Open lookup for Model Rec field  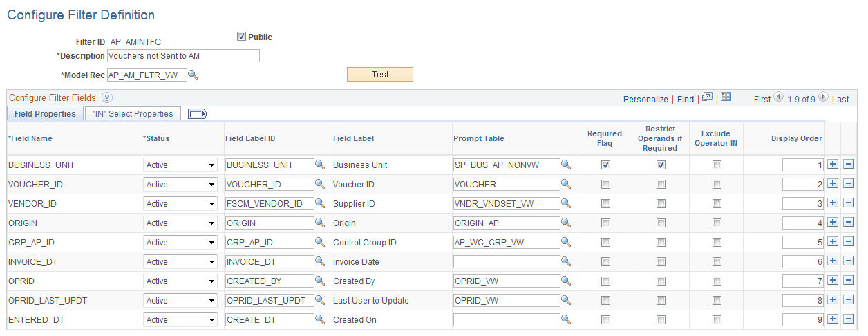[x=194, y=75]
